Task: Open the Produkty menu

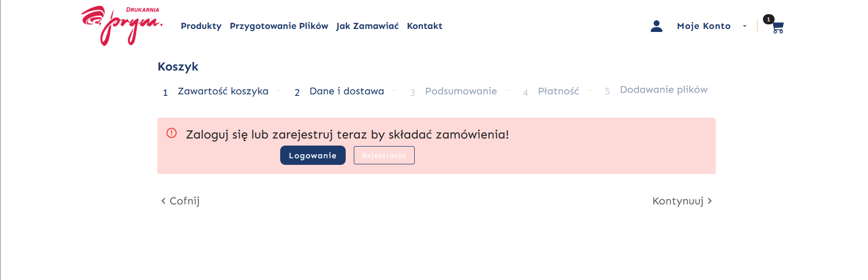Action: tap(201, 26)
